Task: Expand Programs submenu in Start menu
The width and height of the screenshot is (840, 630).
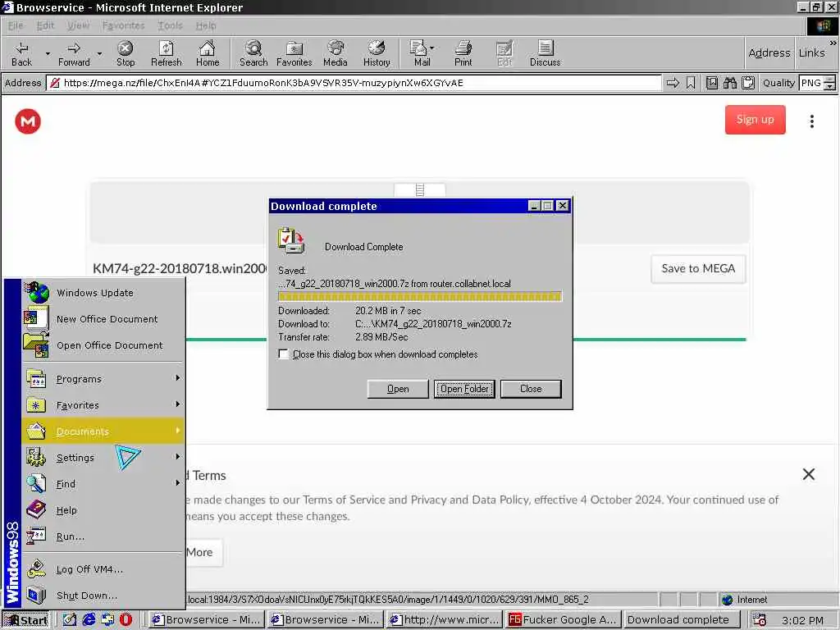Action: [104, 379]
